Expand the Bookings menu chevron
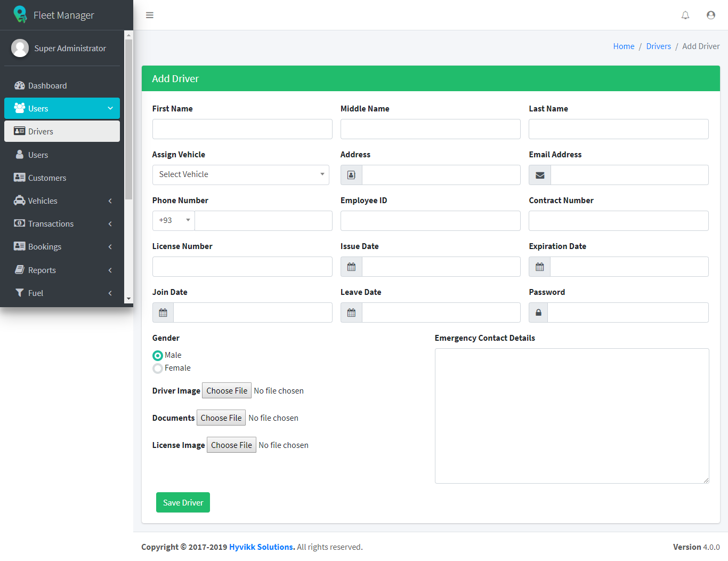728x561 pixels. point(110,247)
